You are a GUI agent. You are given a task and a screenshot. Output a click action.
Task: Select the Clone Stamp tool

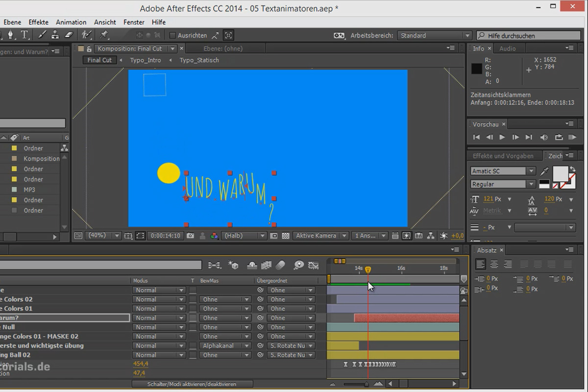point(55,35)
